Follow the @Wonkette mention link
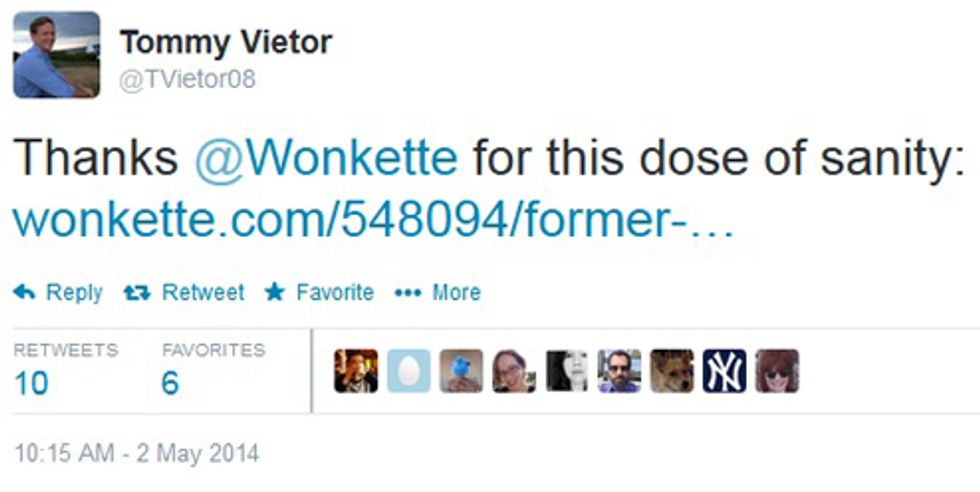Viewport: 980px width, 492px height. [x=326, y=158]
